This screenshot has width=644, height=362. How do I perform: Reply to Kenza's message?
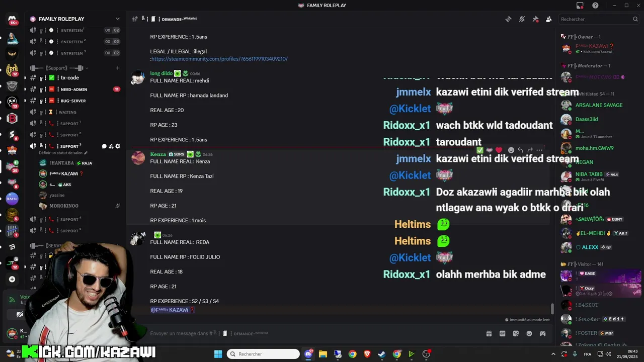520,150
